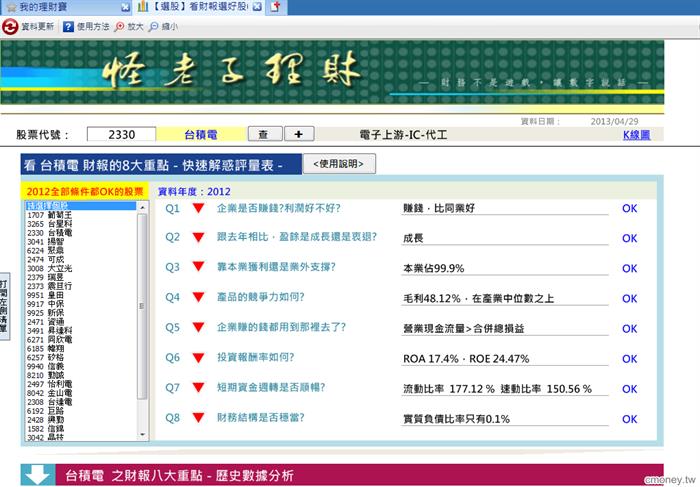This screenshot has width=700, height=487.
Task: Expand Q4 red triangle 產品的競爭力
Action: click(199, 297)
